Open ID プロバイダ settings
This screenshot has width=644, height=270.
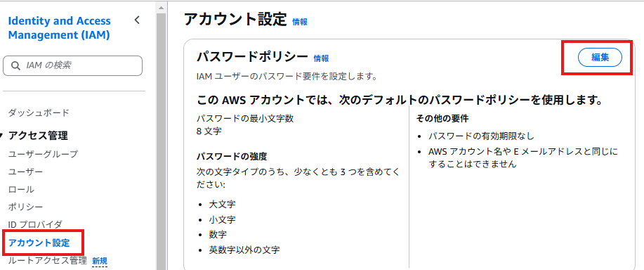[35, 224]
